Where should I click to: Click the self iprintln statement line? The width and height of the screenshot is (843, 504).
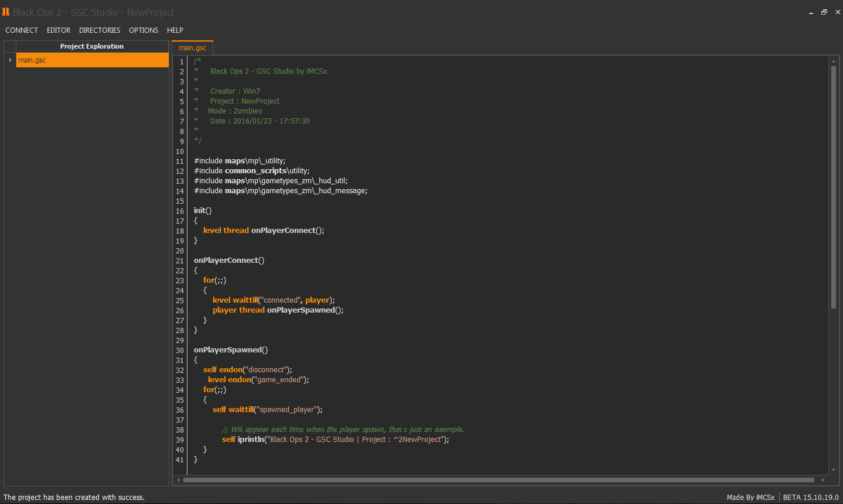point(336,440)
